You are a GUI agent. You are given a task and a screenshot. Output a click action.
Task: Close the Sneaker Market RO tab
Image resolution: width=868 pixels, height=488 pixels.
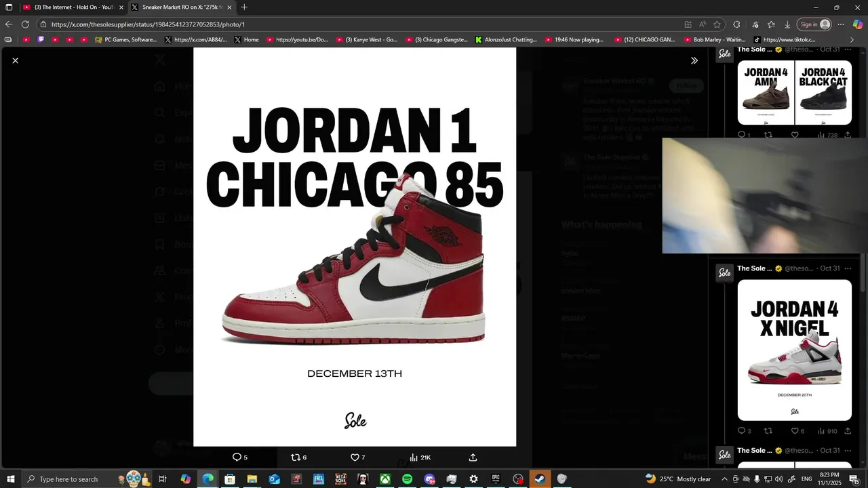point(229,7)
